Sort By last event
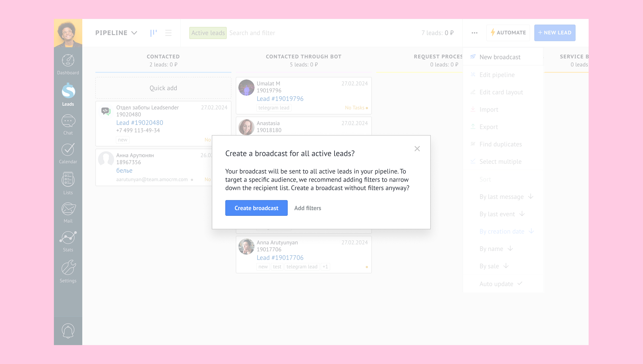This screenshot has height=364, width=643. [503, 214]
